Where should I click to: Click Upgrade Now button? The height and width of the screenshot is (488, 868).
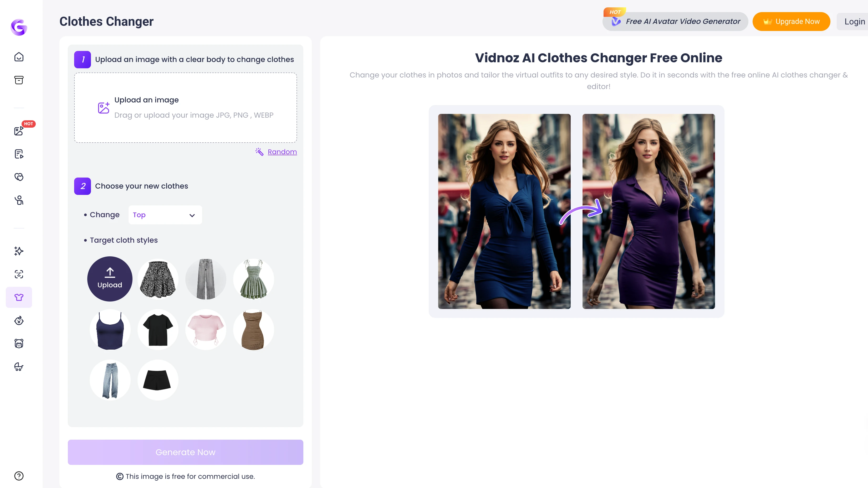[791, 22]
